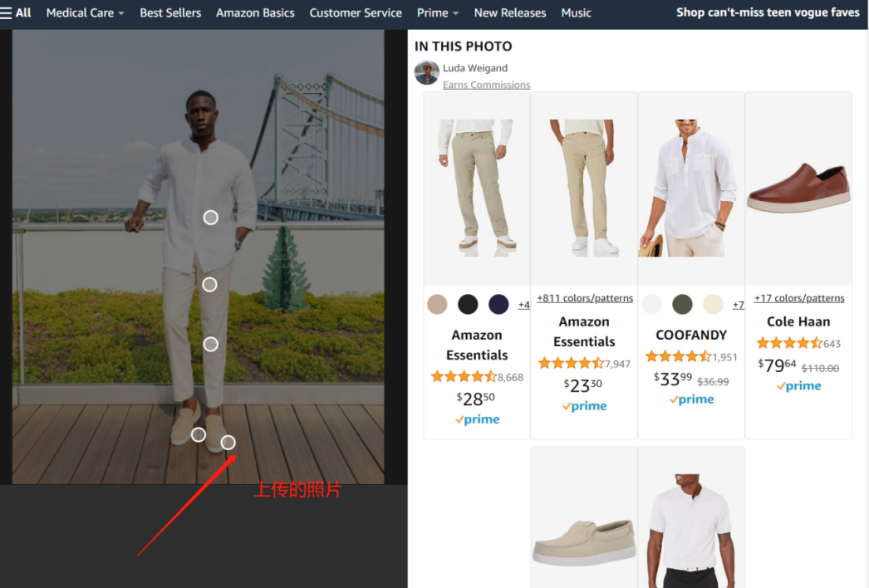Select the lower pant leg hotspot circle
Screen dimensions: 869x588
pos(211,344)
